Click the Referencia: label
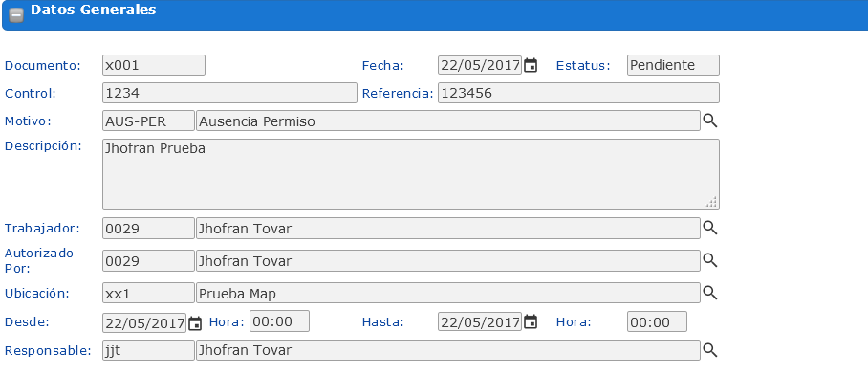Screen dimensions: 868x375 point(398,93)
